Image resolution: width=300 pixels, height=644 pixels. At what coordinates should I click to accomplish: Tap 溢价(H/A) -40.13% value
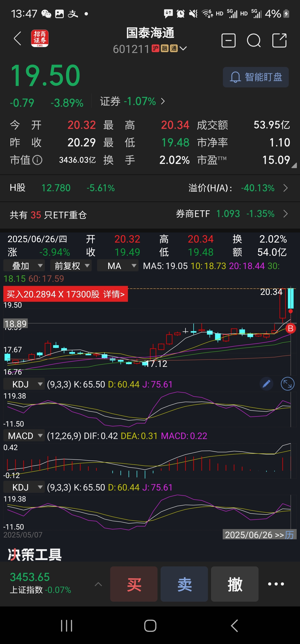(x=257, y=188)
